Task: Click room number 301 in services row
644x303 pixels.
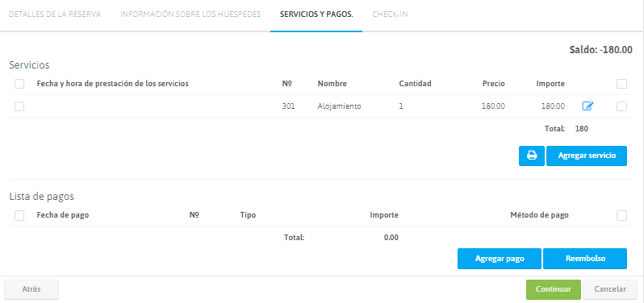Action: coord(288,106)
